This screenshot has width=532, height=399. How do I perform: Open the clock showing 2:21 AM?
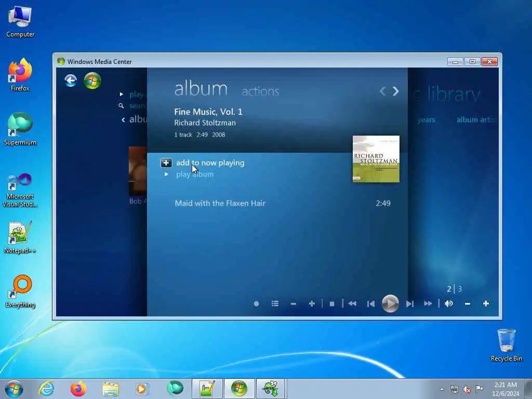[x=506, y=389]
